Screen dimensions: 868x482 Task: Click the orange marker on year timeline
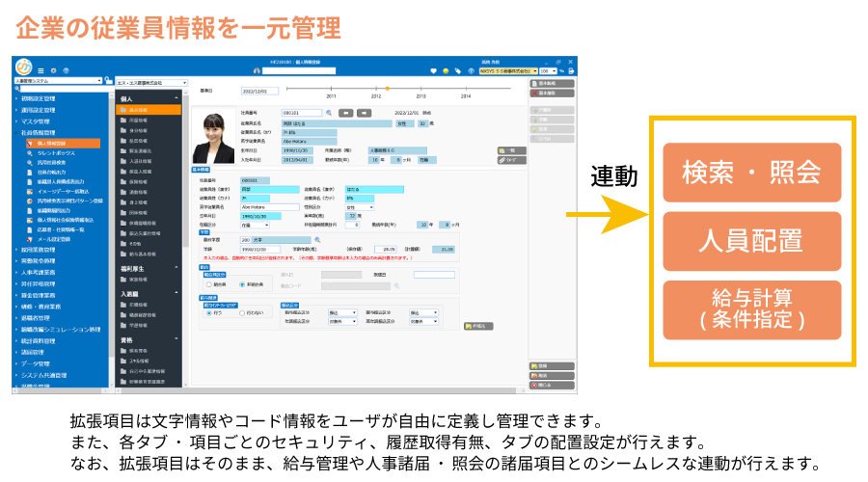click(387, 89)
